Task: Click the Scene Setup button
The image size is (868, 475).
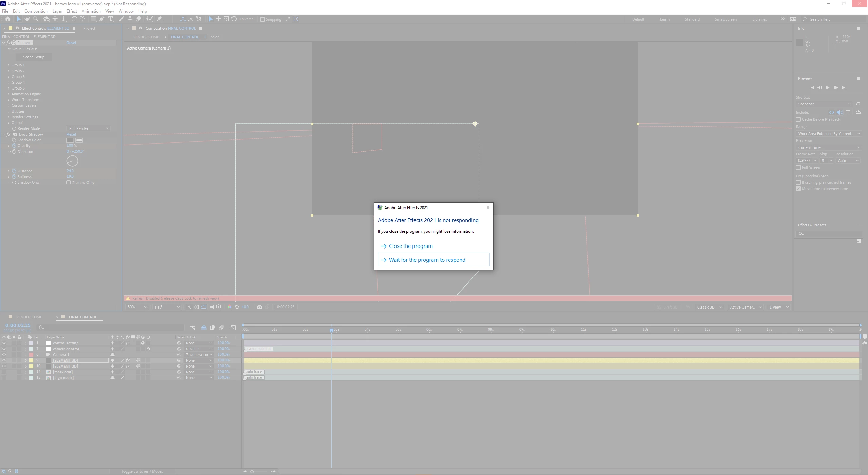Action: tap(34, 57)
